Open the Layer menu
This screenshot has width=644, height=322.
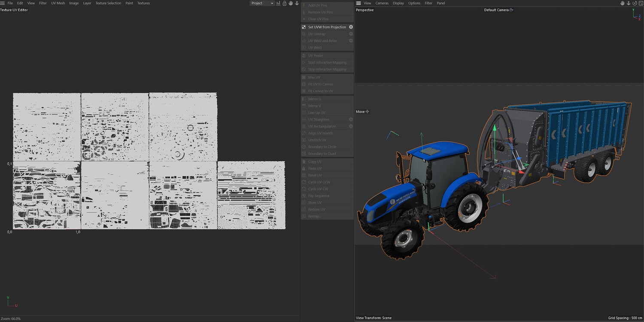(x=87, y=3)
